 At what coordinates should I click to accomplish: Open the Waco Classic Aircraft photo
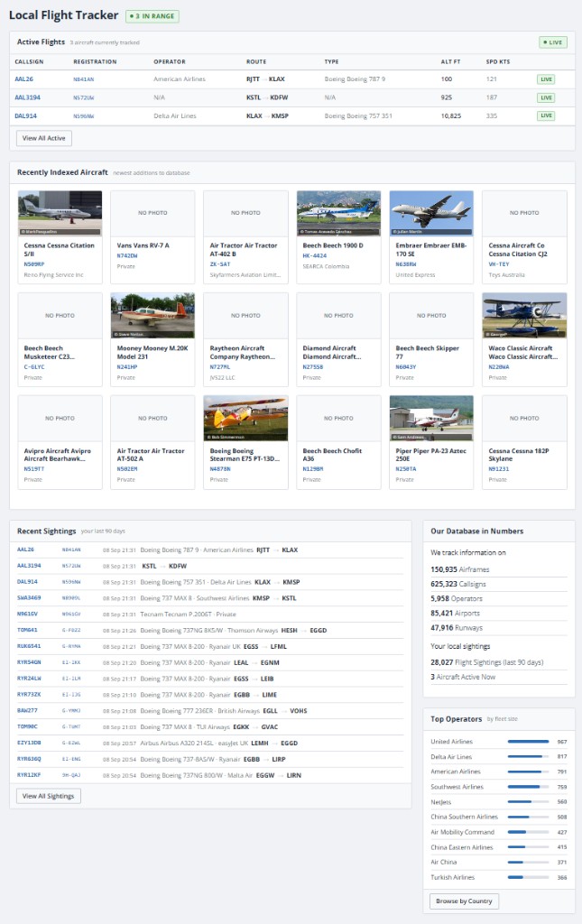click(524, 316)
